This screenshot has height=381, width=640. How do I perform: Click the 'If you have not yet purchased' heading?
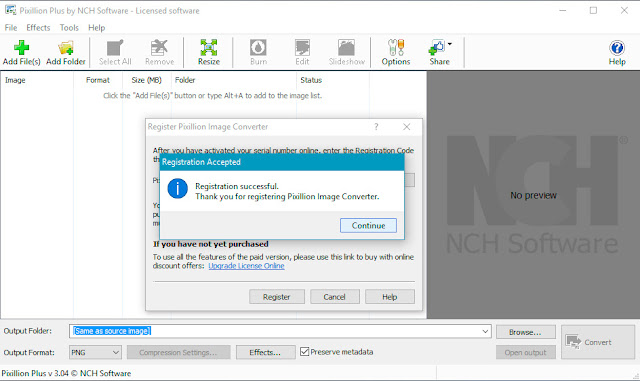tap(211, 244)
